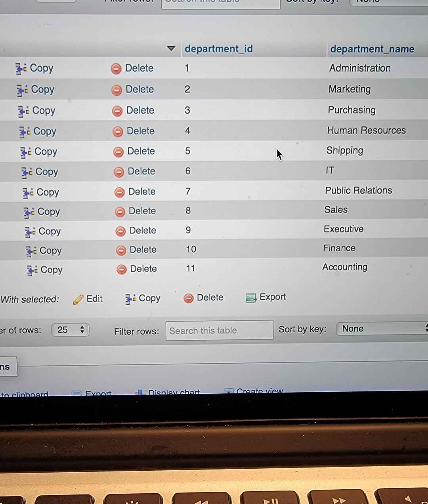Click the up arrow of the rows count stepper
Screen dimensions: 428x504
(x=82, y=327)
